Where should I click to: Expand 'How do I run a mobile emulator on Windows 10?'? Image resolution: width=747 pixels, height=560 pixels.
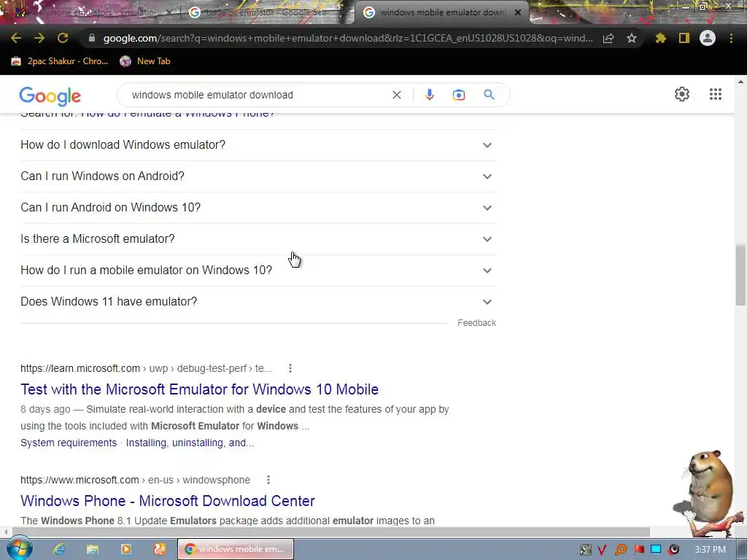[x=258, y=271]
